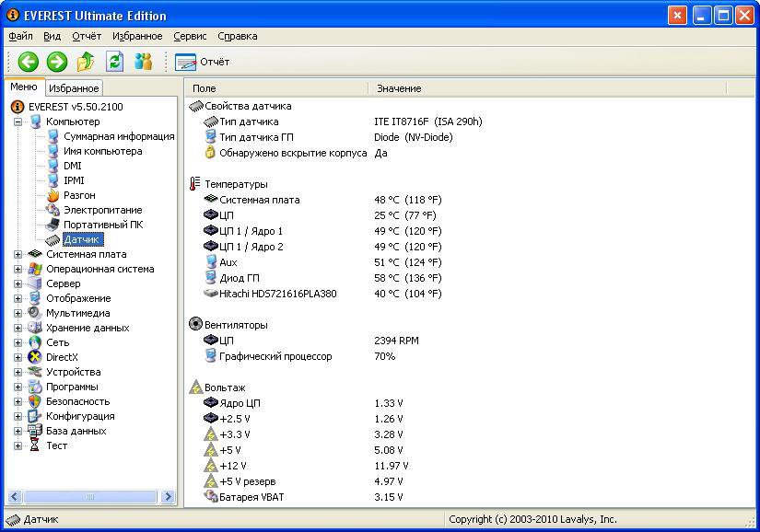Click the Refresh toolbar icon
The image size is (760, 532).
114,62
